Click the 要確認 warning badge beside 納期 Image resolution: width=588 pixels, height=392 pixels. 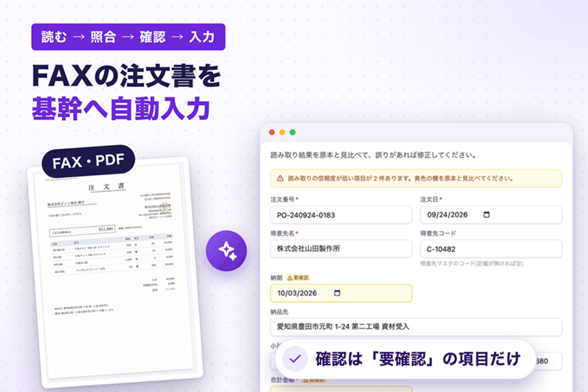[298, 278]
